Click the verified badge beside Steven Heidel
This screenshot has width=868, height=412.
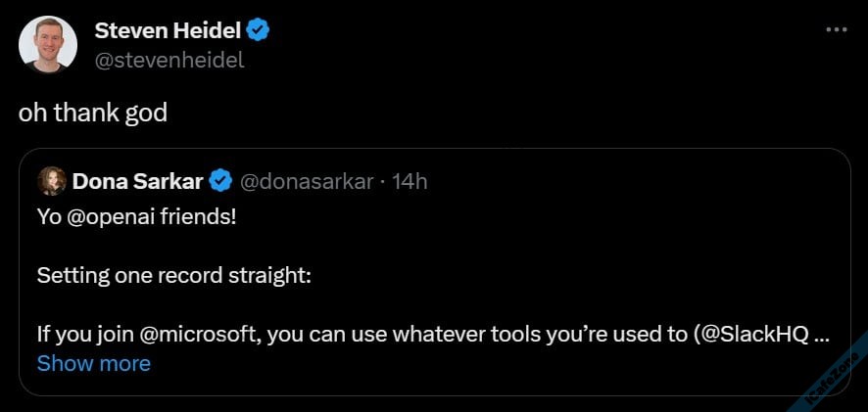tap(259, 30)
